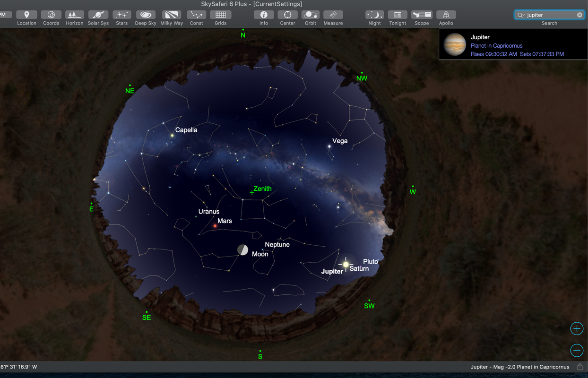Click the Vega star
Image resolution: width=588 pixels, height=378 pixels.
[x=329, y=146]
